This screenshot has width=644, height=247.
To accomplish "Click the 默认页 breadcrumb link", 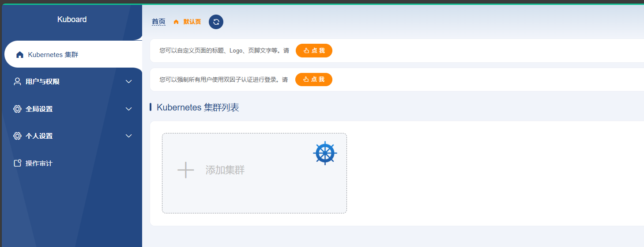I will pyautogui.click(x=192, y=22).
